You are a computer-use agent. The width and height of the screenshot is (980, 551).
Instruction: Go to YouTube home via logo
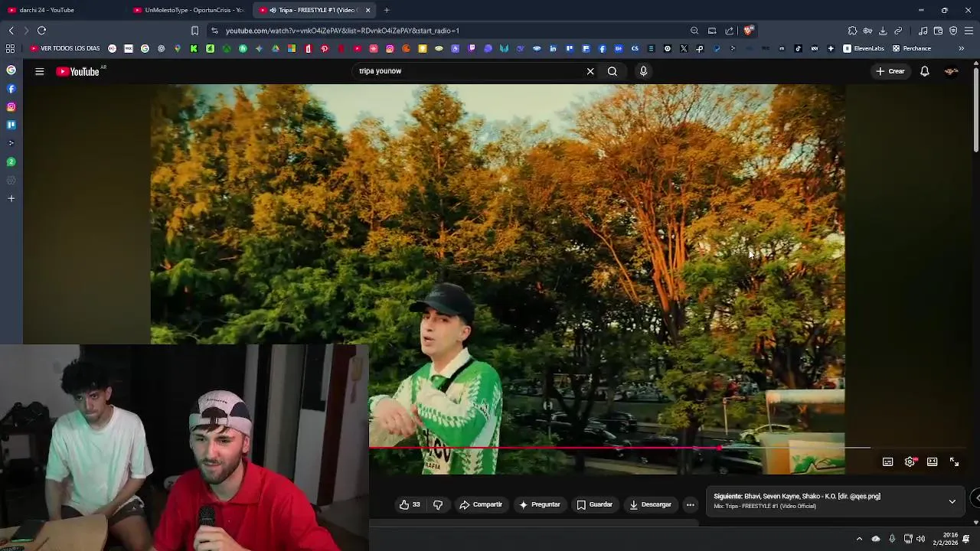coord(80,71)
